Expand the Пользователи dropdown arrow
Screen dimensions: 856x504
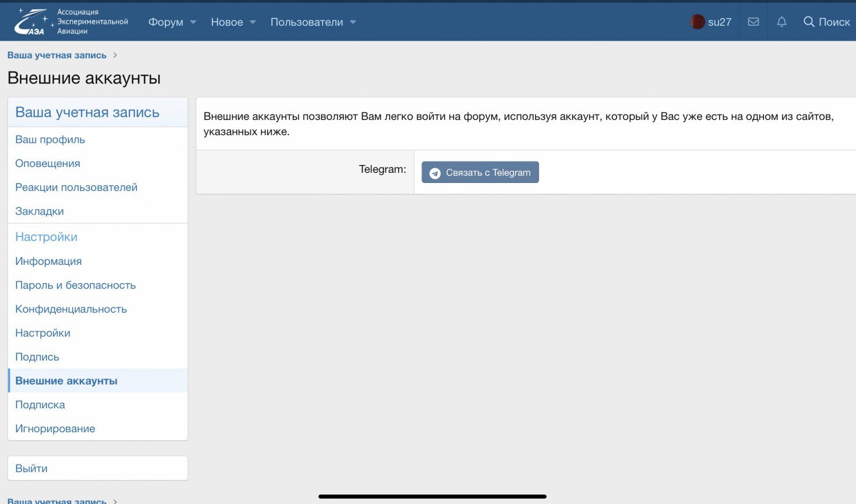353,22
